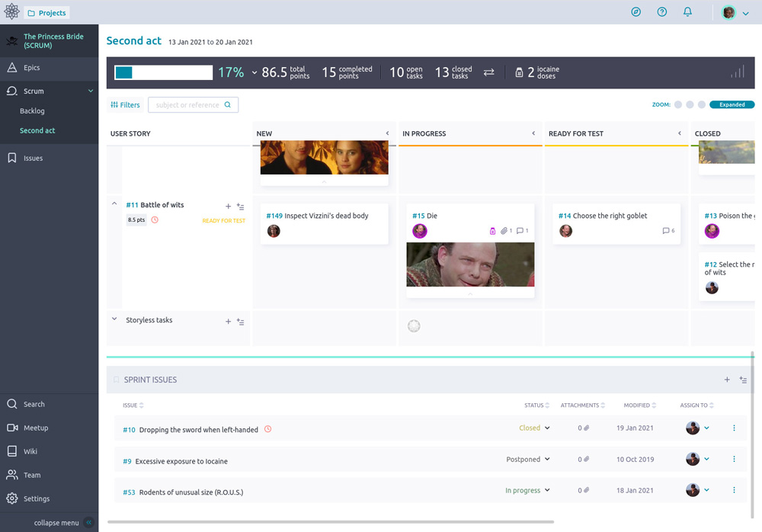Bulk add storyless tasks
Image resolution: width=762 pixels, height=532 pixels.
pyautogui.click(x=240, y=322)
